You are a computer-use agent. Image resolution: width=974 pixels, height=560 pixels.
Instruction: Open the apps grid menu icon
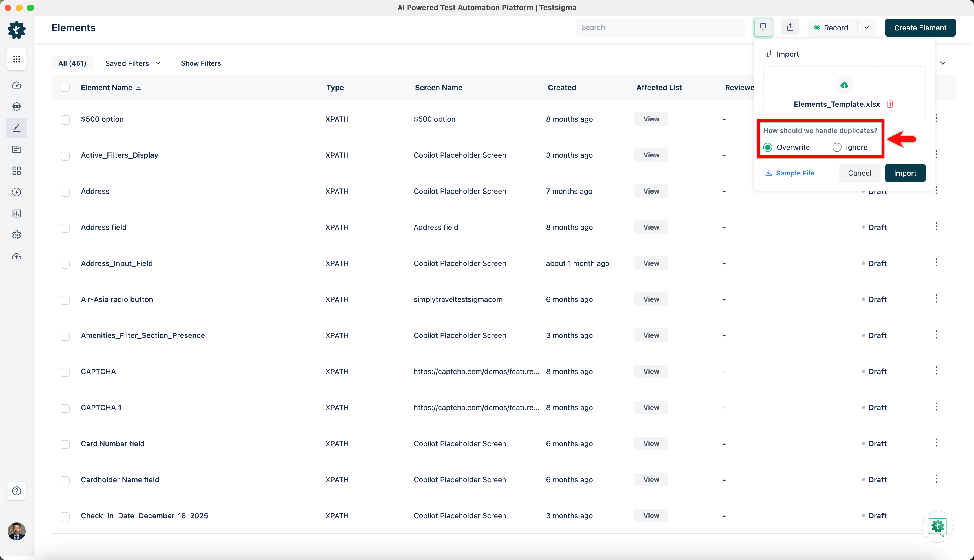pyautogui.click(x=16, y=59)
